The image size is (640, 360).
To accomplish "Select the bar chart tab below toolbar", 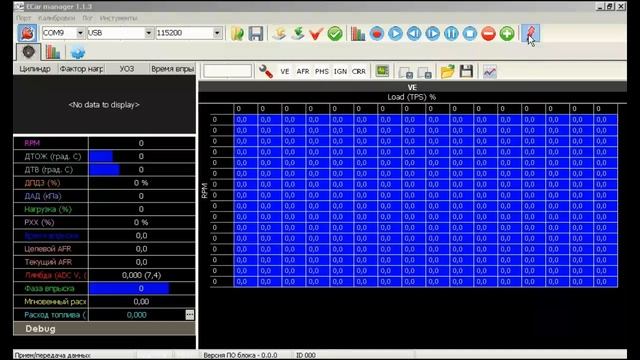I will [x=53, y=52].
